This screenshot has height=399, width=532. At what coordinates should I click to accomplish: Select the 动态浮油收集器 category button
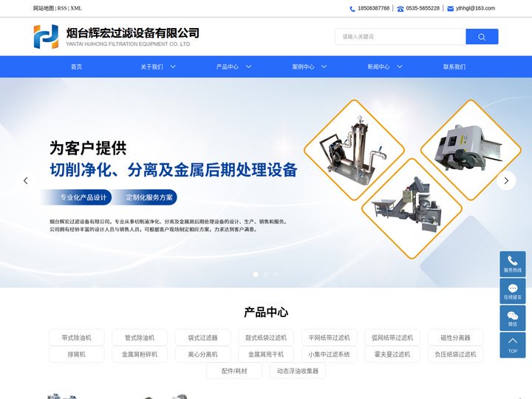tap(298, 371)
